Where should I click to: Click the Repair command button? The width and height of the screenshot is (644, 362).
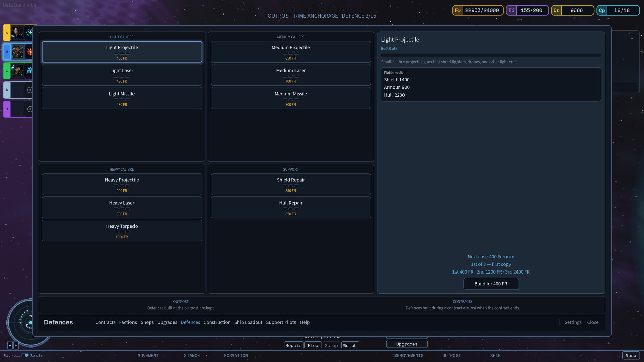point(293,345)
